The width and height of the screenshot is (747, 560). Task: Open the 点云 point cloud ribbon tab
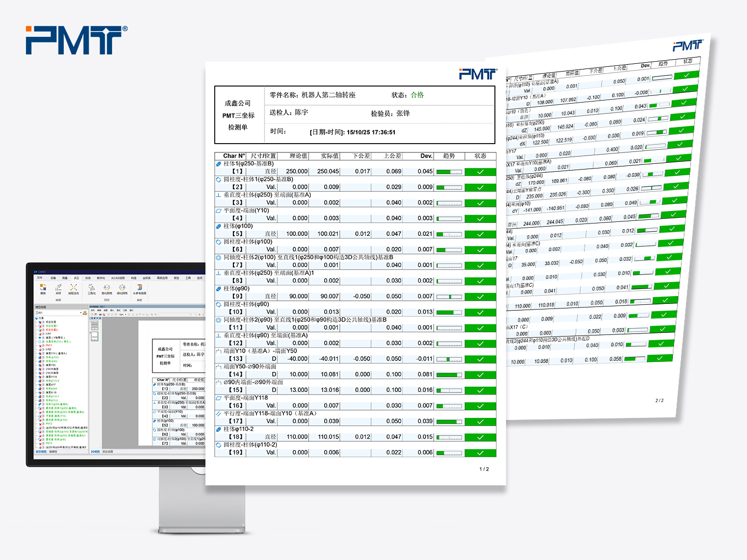click(x=76, y=278)
